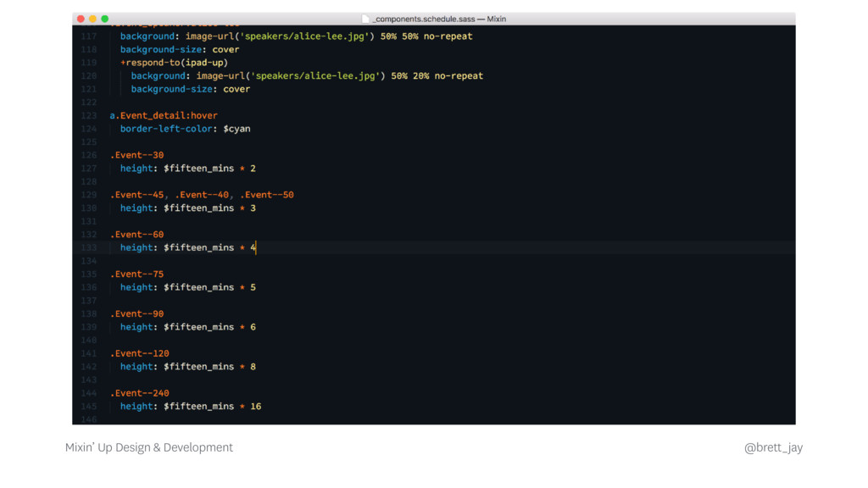This screenshot has height=488, width=868.
Task: Click the "Mixin' Up Design & Development" footer text
Action: click(x=149, y=447)
